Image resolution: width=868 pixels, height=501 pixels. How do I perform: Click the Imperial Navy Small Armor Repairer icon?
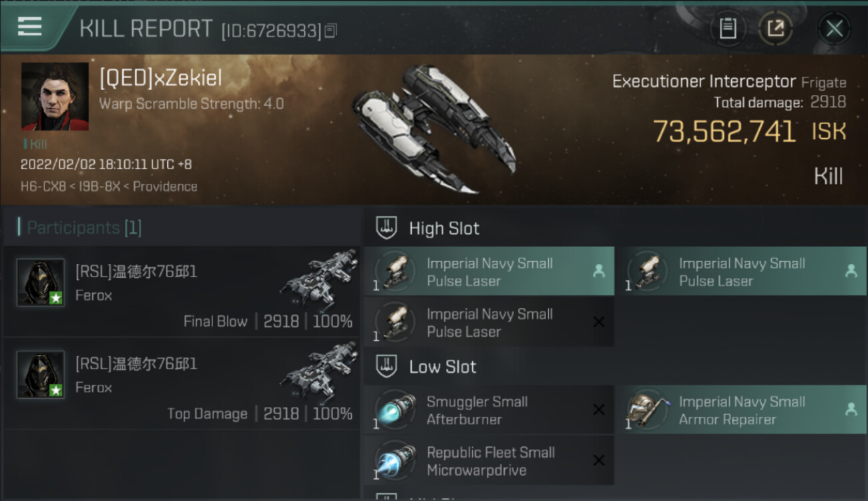(x=646, y=410)
